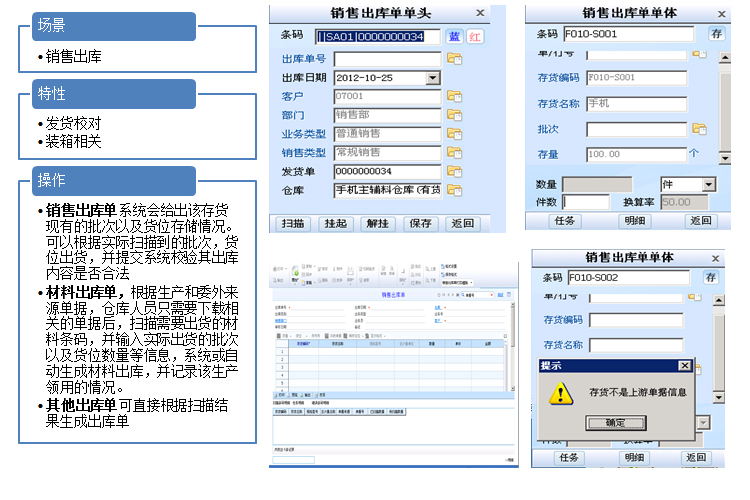This screenshot has width=750, height=500.
Task: Click 存 icon in F010-S002 dialog
Action: click(x=711, y=277)
